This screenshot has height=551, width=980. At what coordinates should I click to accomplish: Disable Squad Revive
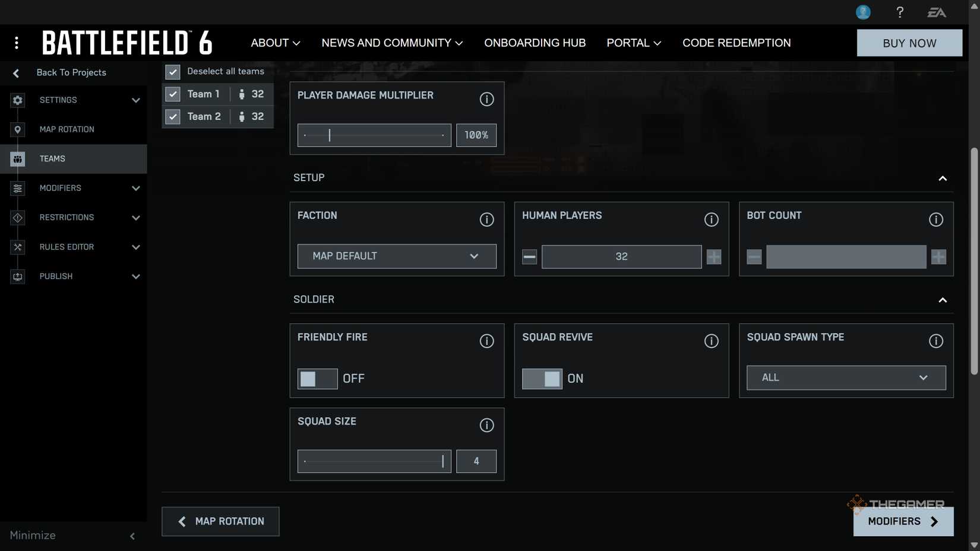click(x=541, y=378)
